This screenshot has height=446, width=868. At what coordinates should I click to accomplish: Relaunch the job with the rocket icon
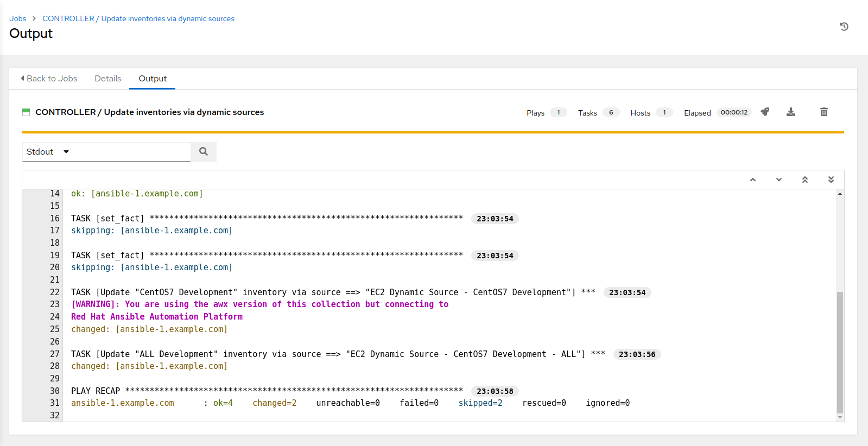click(x=765, y=112)
